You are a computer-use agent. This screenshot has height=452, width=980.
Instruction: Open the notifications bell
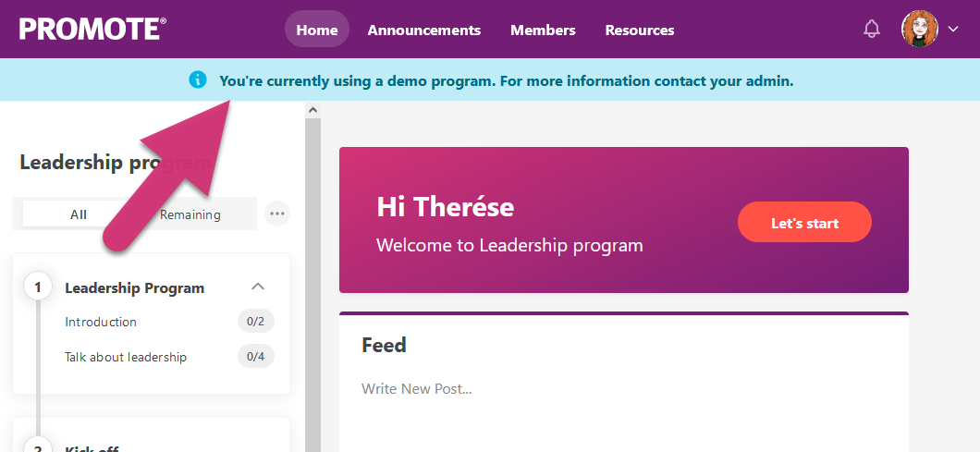coord(871,30)
